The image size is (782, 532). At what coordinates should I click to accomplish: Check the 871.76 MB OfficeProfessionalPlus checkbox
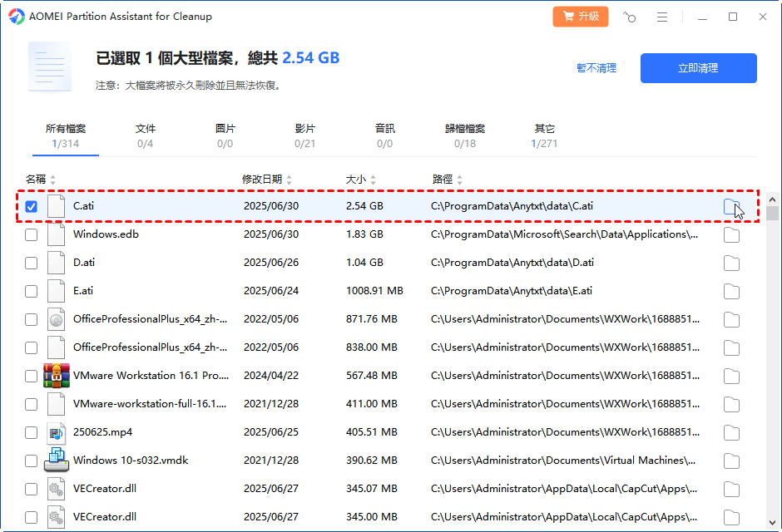[31, 319]
